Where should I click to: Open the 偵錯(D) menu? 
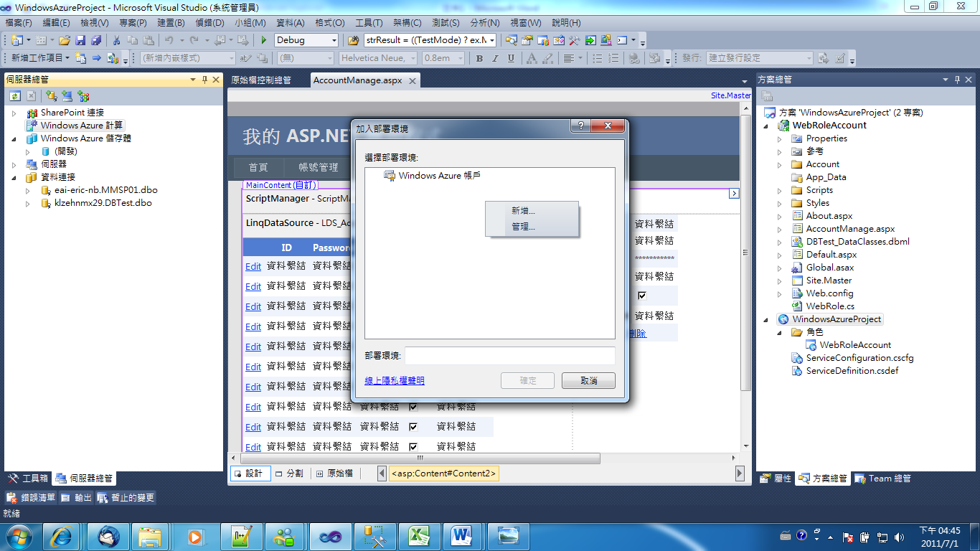pyautogui.click(x=209, y=23)
